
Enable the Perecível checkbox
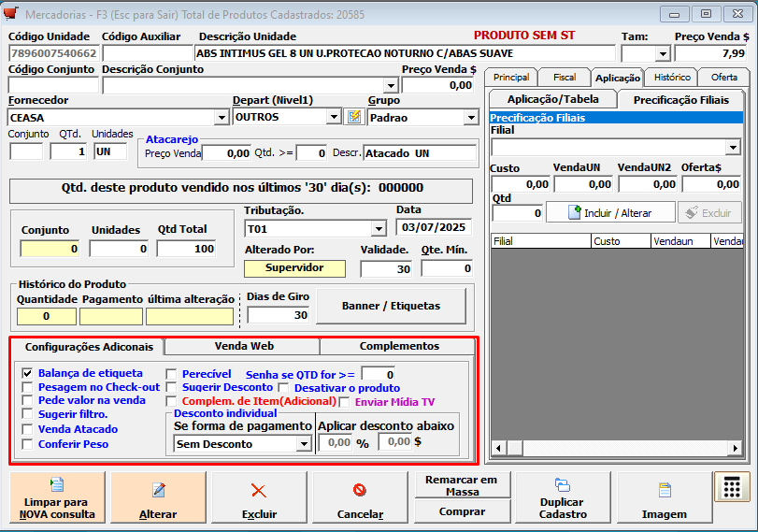click(171, 373)
